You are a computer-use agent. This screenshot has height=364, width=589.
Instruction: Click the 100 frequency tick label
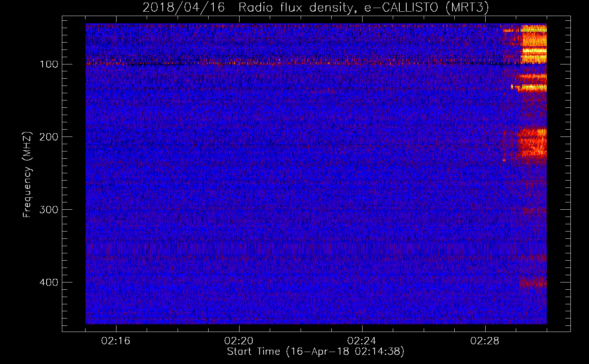[49, 64]
